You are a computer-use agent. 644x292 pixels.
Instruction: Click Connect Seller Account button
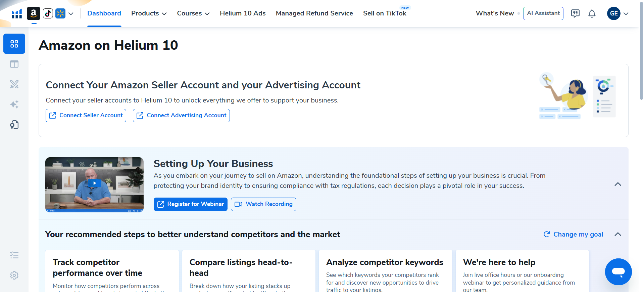point(86,116)
